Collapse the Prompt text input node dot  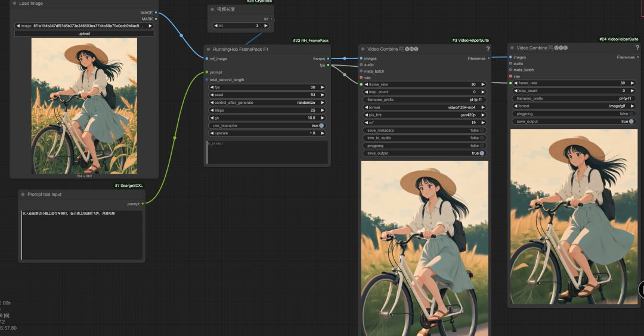coord(23,195)
